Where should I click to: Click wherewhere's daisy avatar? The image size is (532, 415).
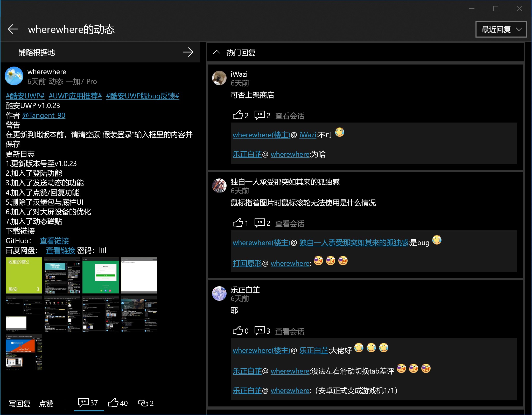coord(14,76)
